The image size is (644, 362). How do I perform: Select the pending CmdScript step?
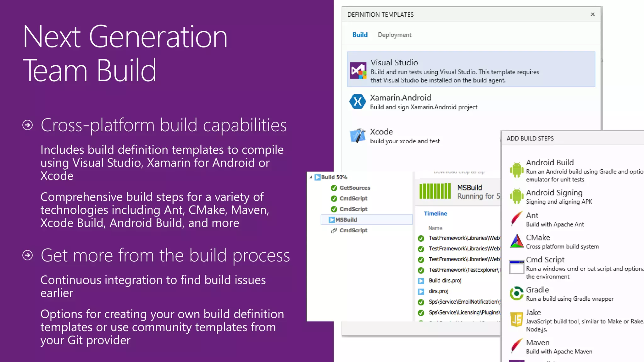[x=353, y=230]
